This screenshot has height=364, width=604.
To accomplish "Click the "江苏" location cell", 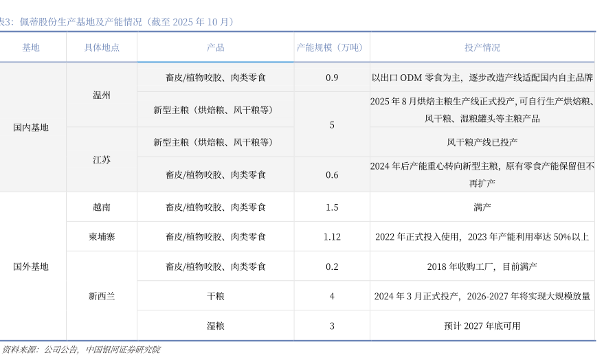I will (x=102, y=159).
